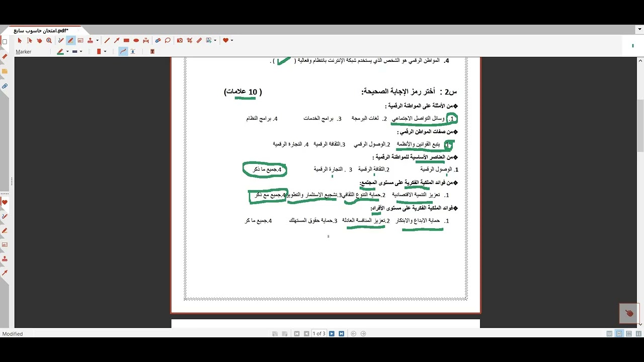The image size is (644, 362).
Task: Enable single page layout view
Action: tap(610, 334)
